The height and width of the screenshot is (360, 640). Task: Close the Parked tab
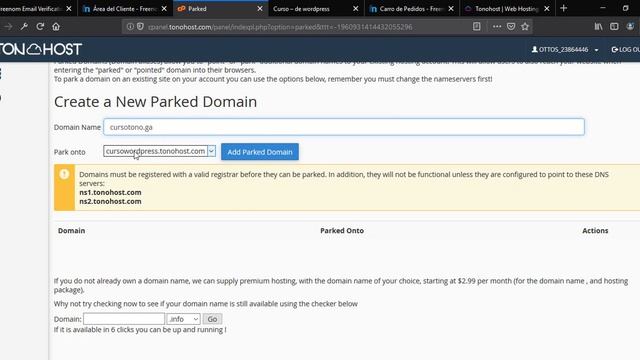point(260,9)
